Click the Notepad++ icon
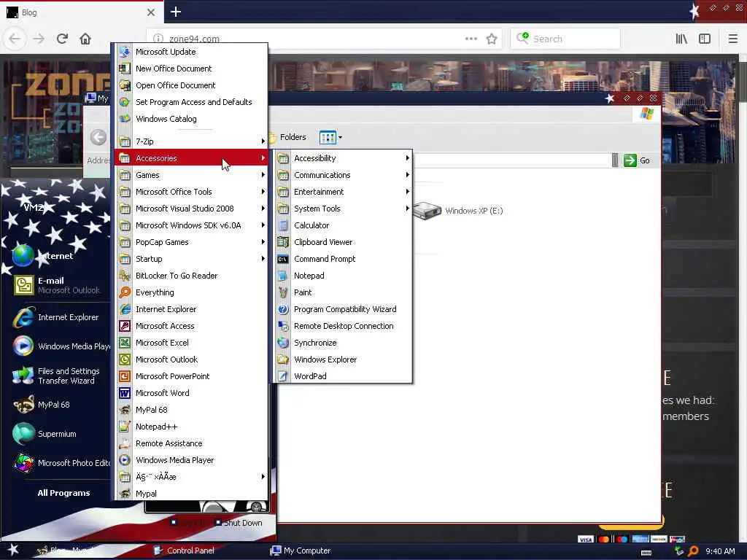Screen dimensions: 747x560 pyautogui.click(x=125, y=426)
